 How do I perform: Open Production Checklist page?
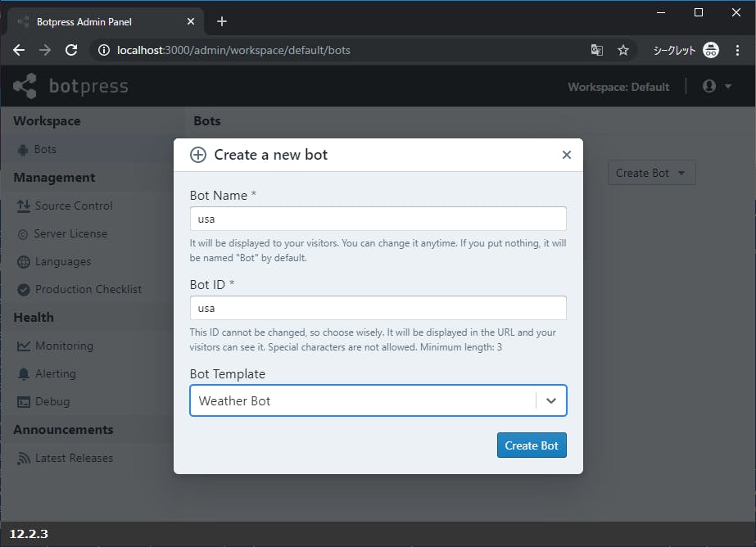[x=88, y=289]
